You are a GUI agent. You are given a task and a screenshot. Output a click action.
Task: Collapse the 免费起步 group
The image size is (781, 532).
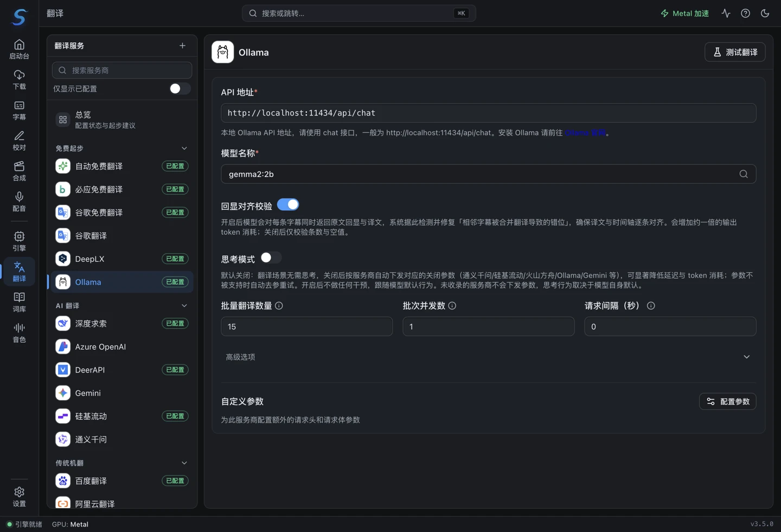click(184, 148)
